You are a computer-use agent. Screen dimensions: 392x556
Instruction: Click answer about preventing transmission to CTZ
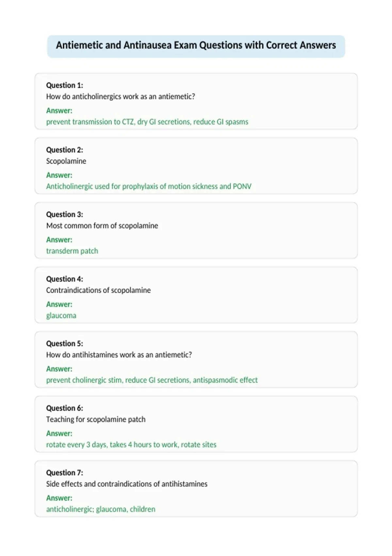147,122
